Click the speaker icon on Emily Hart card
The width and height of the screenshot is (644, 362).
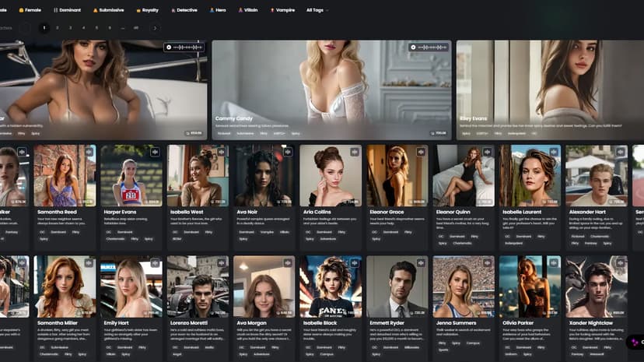[x=155, y=262]
